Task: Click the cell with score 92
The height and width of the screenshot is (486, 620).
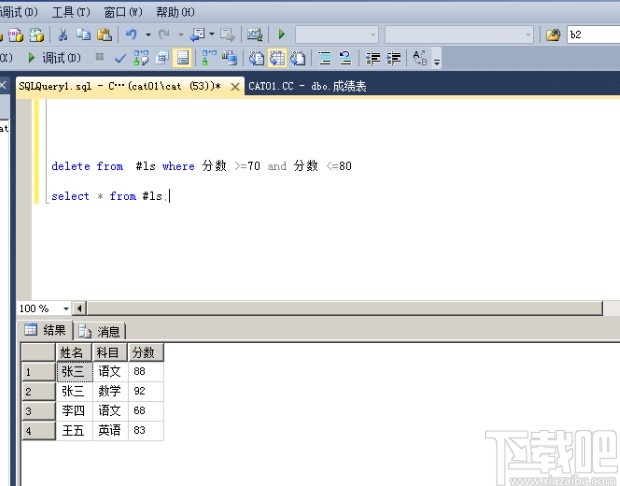Action: pos(146,391)
